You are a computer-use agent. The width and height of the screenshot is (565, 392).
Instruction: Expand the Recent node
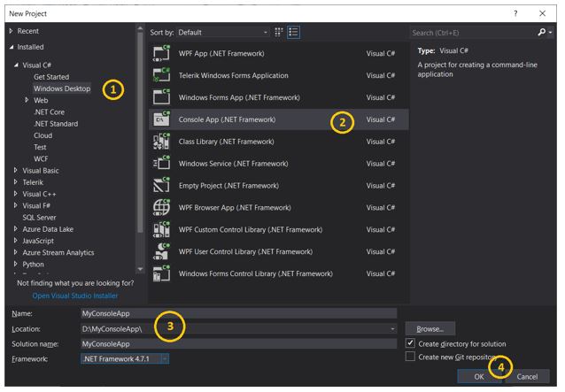point(11,31)
